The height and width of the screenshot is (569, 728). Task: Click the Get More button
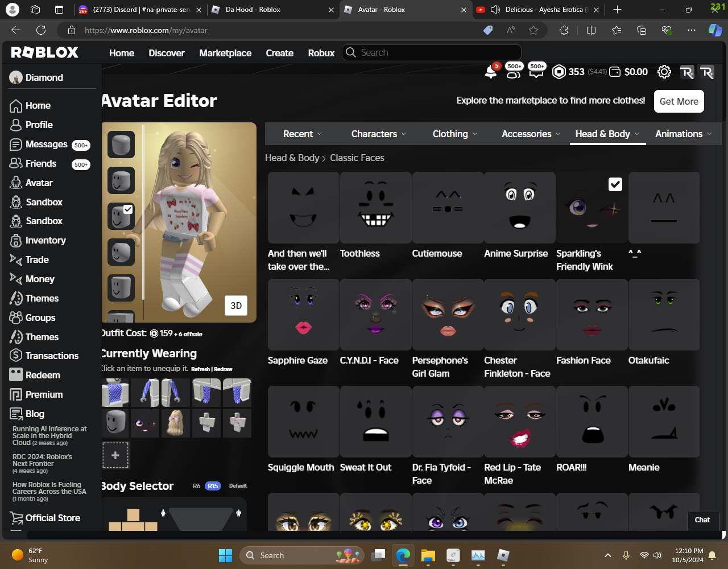(x=679, y=101)
